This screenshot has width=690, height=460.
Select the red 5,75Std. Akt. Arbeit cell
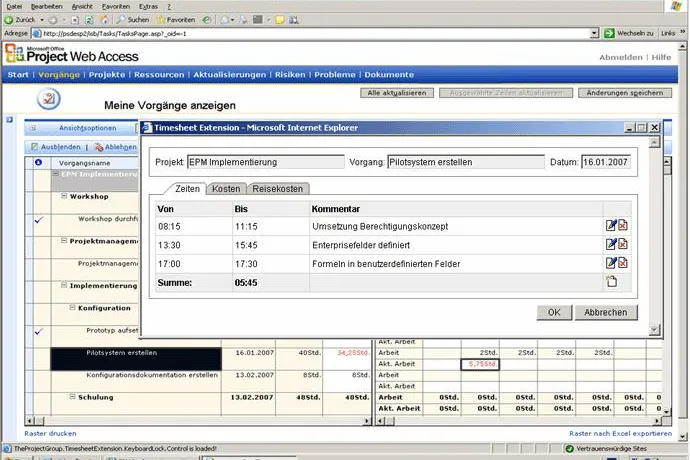480,364
